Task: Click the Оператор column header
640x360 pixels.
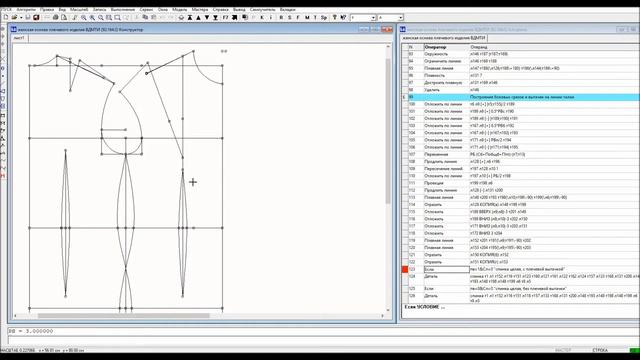Action: pyautogui.click(x=447, y=47)
